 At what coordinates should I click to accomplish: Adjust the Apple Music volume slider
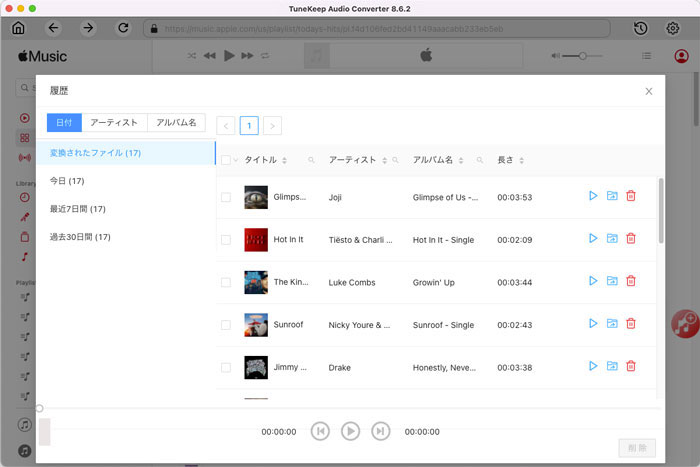tap(582, 56)
